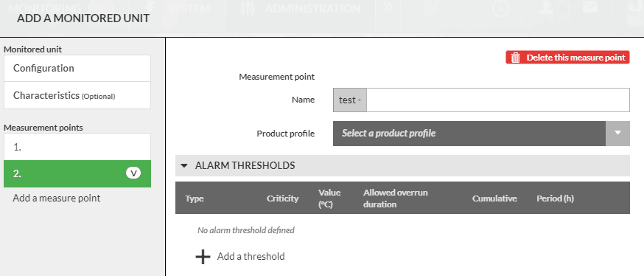
Task: Click the faded mail envelope icon in top bar
Action: (590, 7)
